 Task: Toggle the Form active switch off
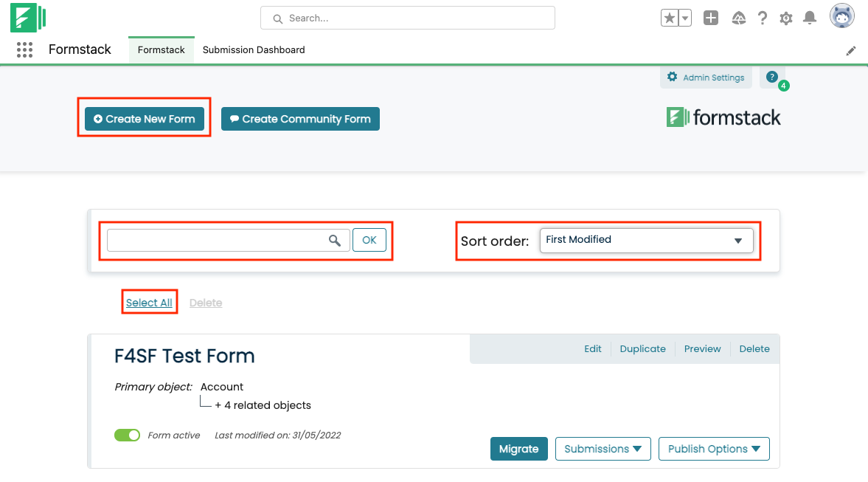(127, 435)
